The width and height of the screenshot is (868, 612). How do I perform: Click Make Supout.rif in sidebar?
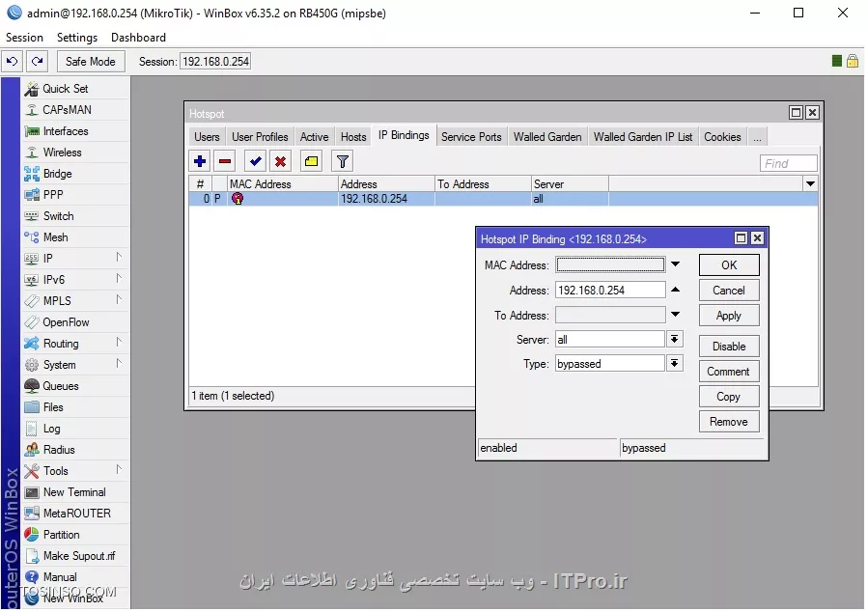coord(74,556)
